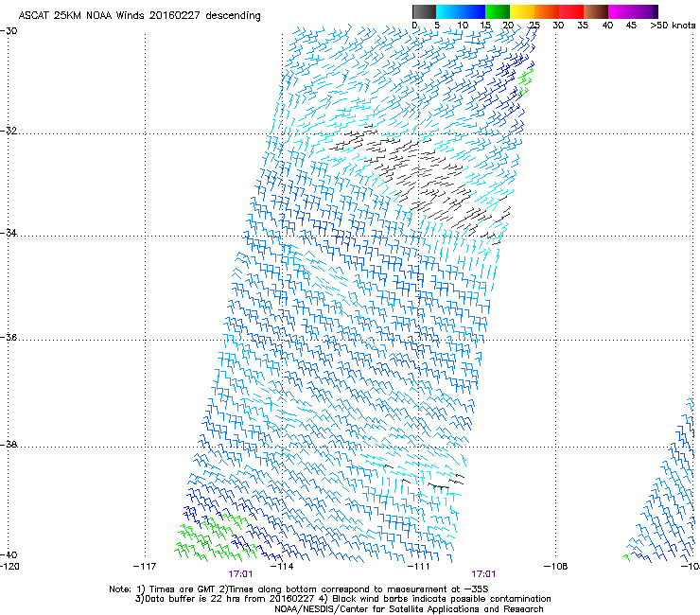Click the '20' label under the color bar

(509, 26)
